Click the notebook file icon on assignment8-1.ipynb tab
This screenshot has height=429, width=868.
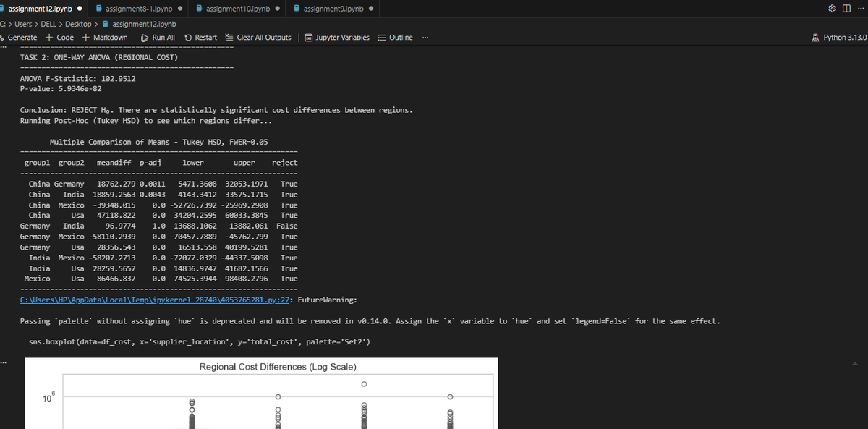pyautogui.click(x=99, y=9)
